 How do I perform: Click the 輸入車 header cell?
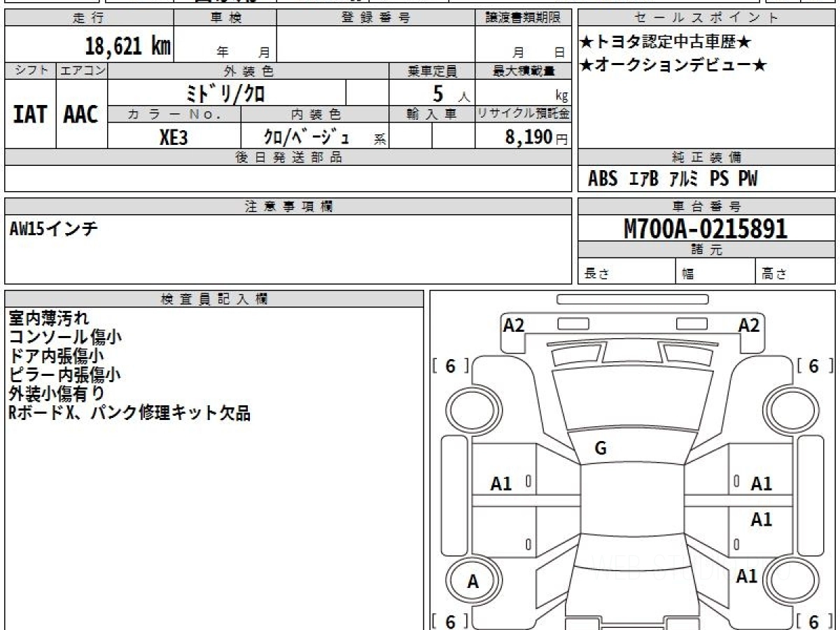pos(432,114)
